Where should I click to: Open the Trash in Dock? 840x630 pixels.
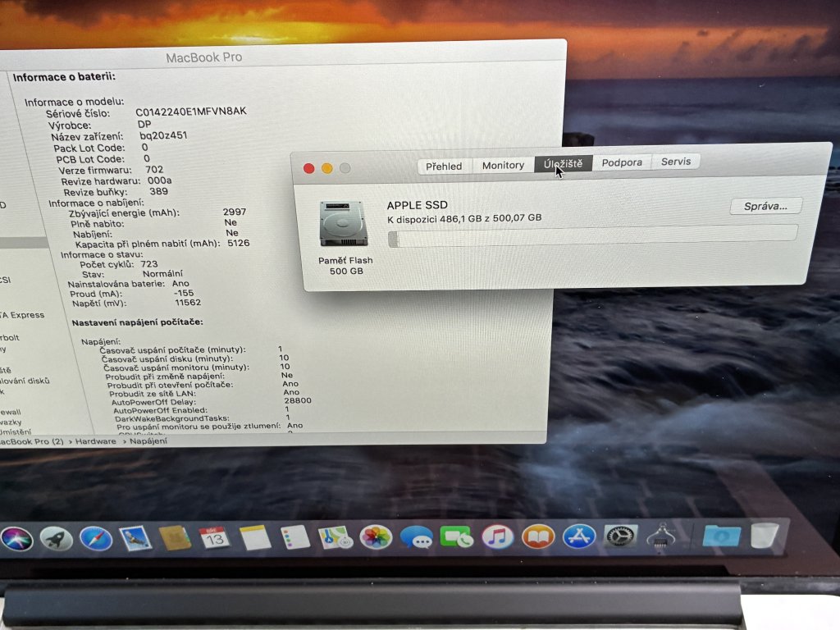tap(765, 536)
